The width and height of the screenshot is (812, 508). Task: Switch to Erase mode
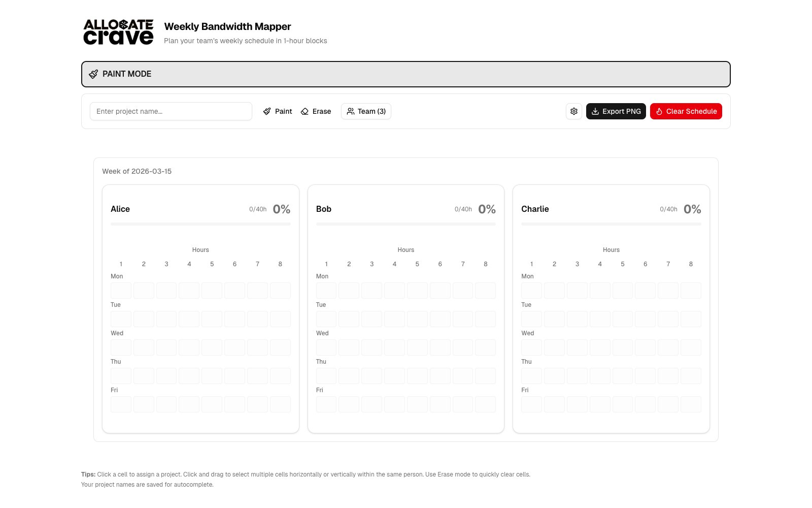(x=316, y=111)
